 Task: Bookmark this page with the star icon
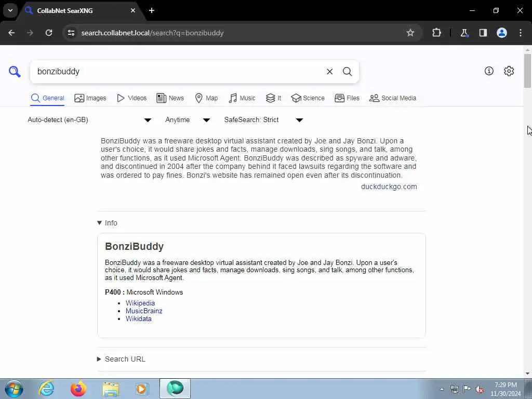pos(410,33)
